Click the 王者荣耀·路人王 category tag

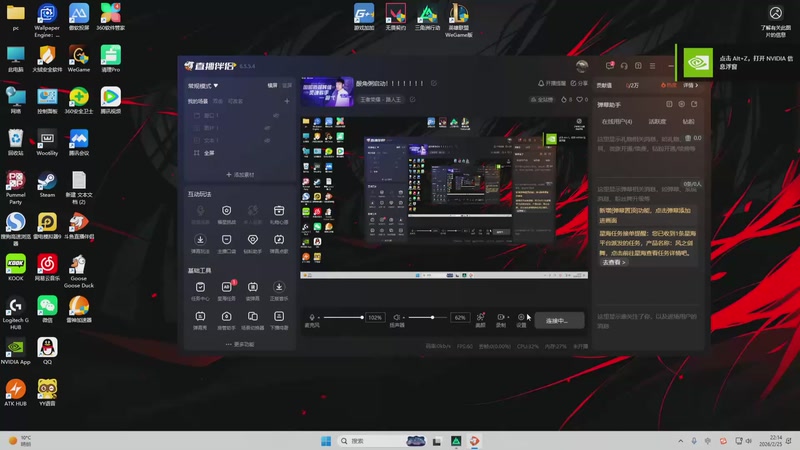click(380, 99)
